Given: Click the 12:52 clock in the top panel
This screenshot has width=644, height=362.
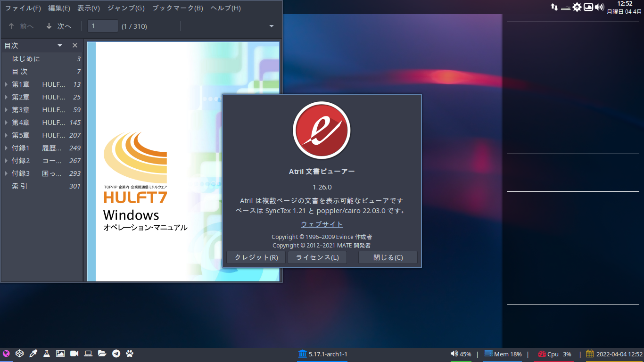Looking at the screenshot, I should pyautogui.click(x=625, y=3).
